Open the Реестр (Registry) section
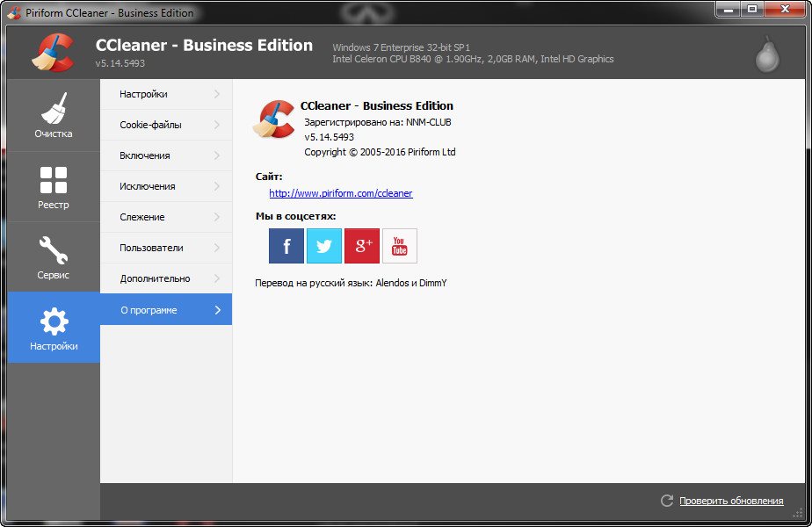The image size is (812, 527). click(x=54, y=187)
